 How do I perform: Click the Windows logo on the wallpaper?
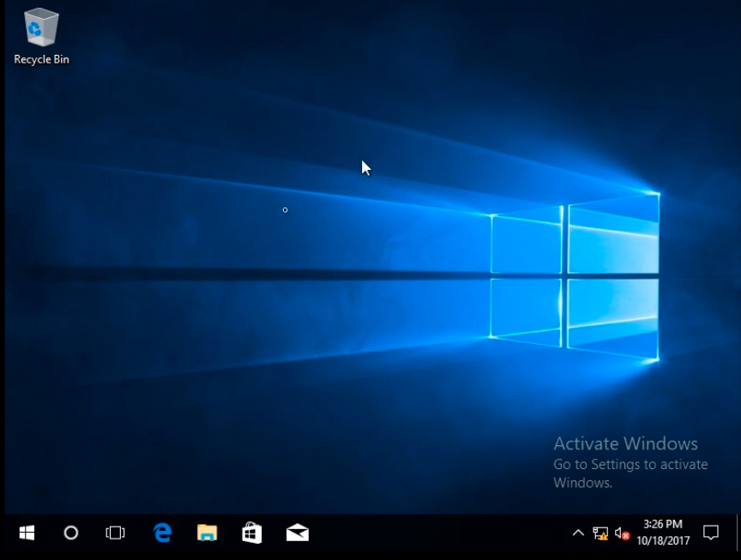(x=575, y=276)
